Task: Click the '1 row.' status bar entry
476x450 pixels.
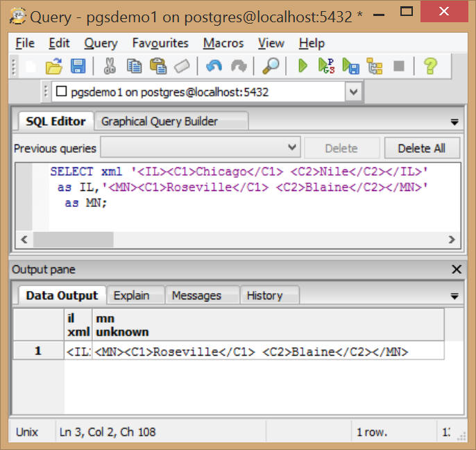Action: [372, 432]
